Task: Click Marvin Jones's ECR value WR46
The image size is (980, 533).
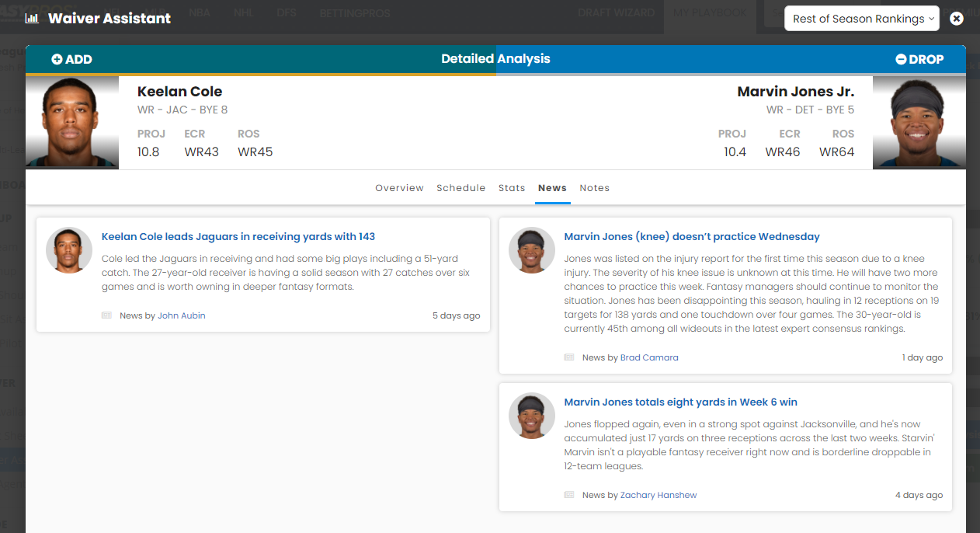Action: click(783, 152)
